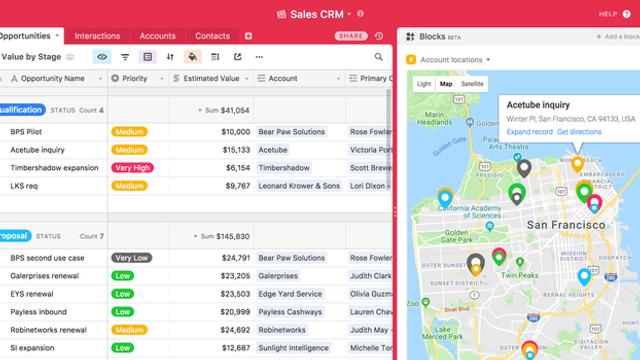Switch map to Map style

446,84
